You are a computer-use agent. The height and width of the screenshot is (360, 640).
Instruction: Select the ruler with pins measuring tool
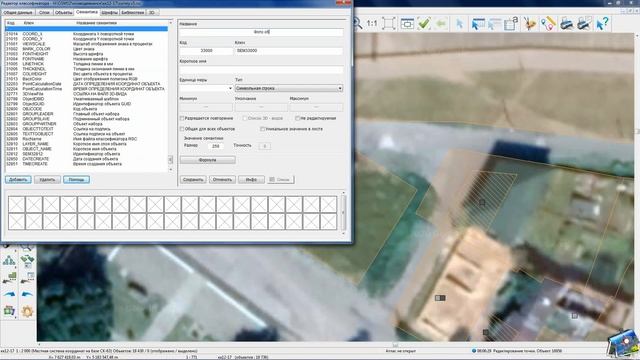tap(548, 24)
